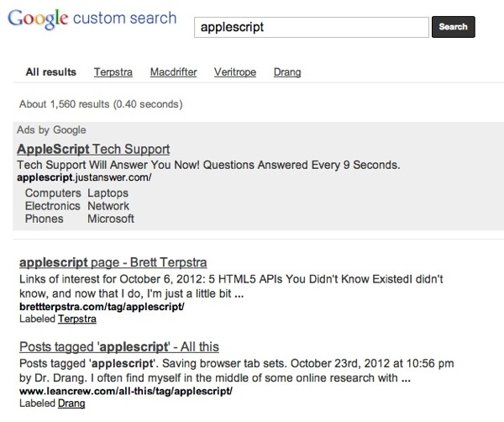Select the All results tab
Screen dimensions: 504x422
pyautogui.click(x=50, y=71)
